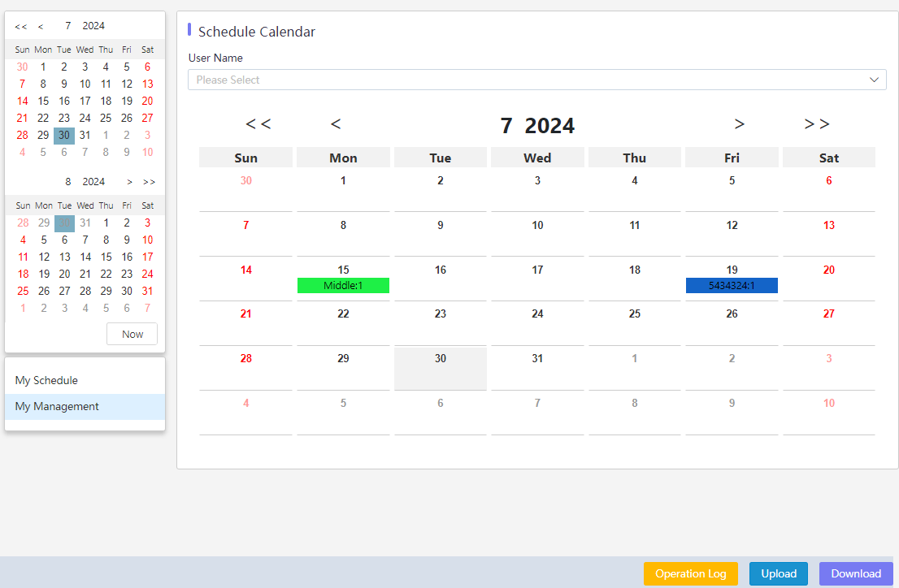
Task: Select highlighted 30 in July mini calendar
Action: coord(64,136)
